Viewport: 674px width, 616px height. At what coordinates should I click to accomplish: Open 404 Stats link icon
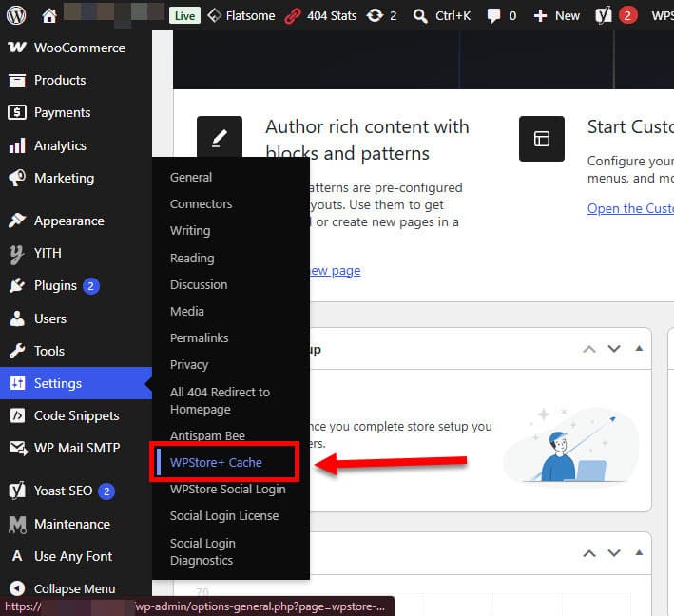point(293,16)
